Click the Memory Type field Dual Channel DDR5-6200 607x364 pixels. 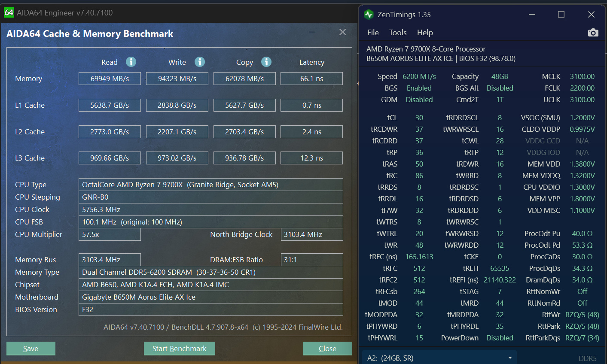pos(211,272)
